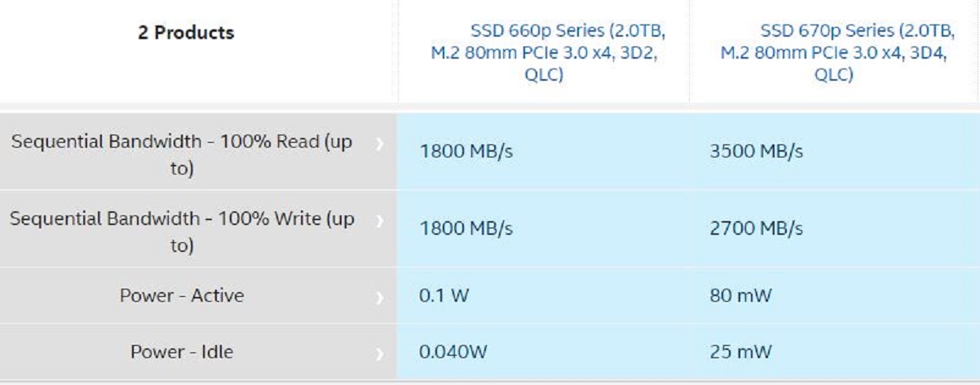Click the 25 mW idle power value
This screenshot has width=980, height=385.
click(740, 352)
